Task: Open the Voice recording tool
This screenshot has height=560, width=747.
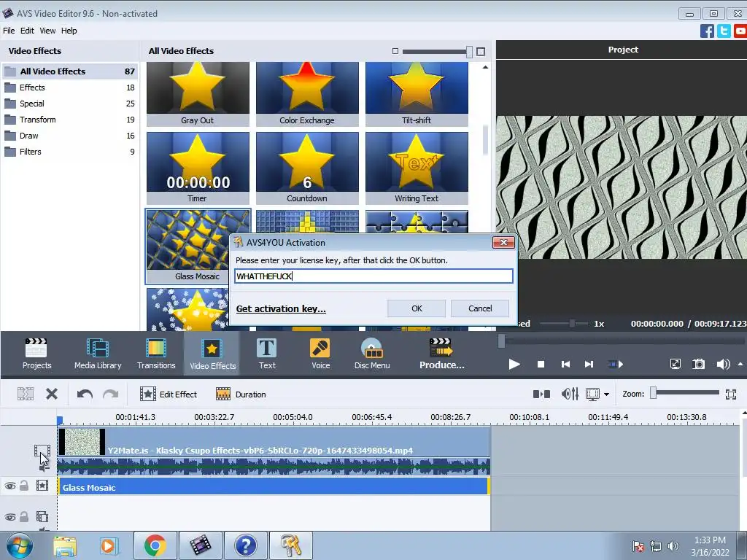Action: 320,354
